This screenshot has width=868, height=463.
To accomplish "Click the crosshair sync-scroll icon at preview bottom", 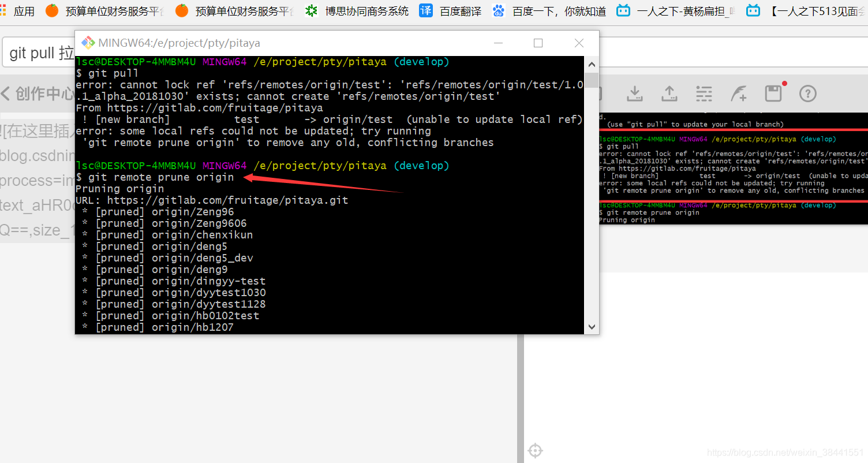I will (535, 450).
